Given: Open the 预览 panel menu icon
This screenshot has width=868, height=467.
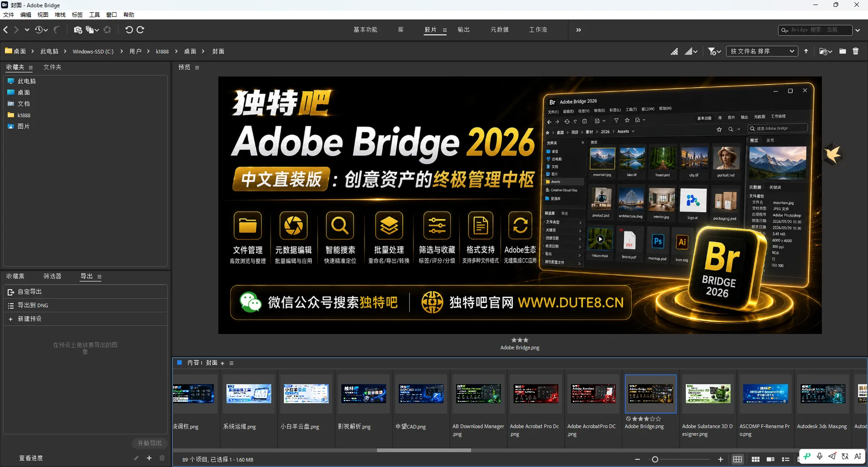Looking at the screenshot, I should (197, 67).
